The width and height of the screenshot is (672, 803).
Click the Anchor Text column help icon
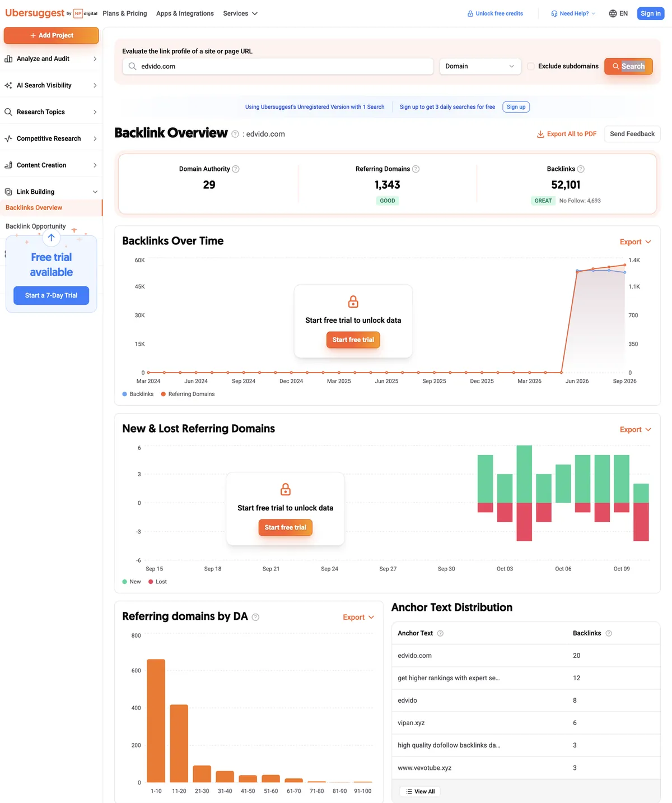(440, 633)
